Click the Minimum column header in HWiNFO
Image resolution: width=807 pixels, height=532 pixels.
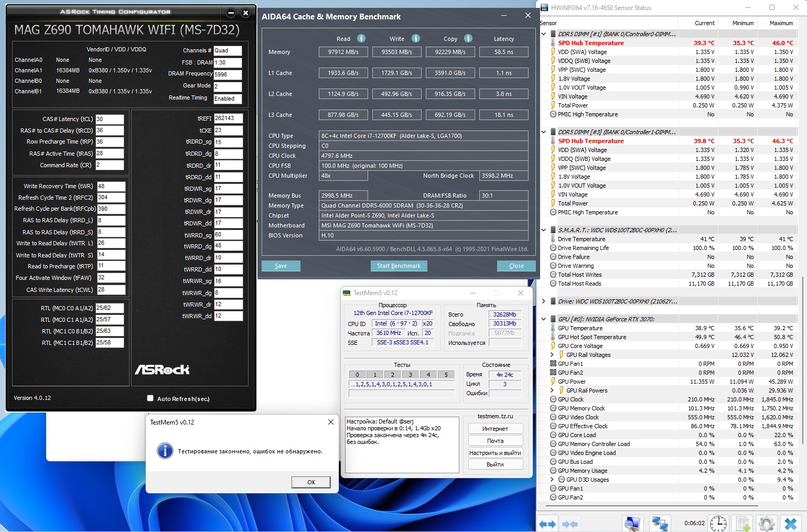point(737,23)
